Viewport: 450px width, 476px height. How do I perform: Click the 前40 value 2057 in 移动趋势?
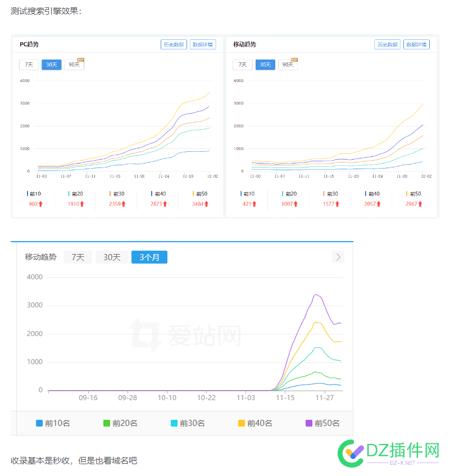coord(370,204)
